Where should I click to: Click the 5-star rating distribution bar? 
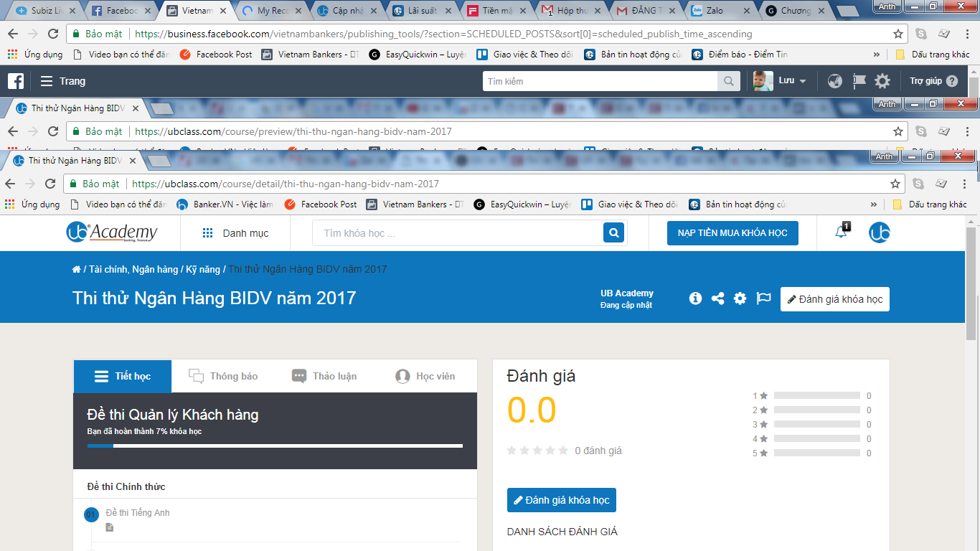point(817,453)
